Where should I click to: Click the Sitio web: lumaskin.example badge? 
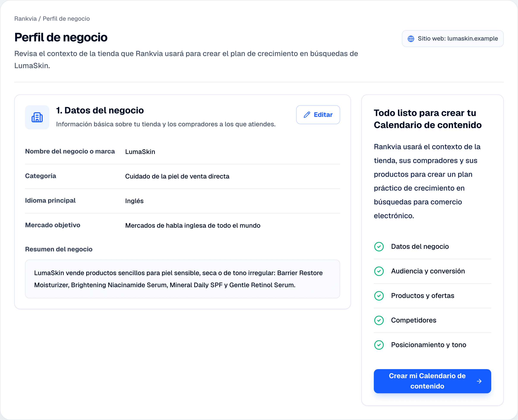453,39
